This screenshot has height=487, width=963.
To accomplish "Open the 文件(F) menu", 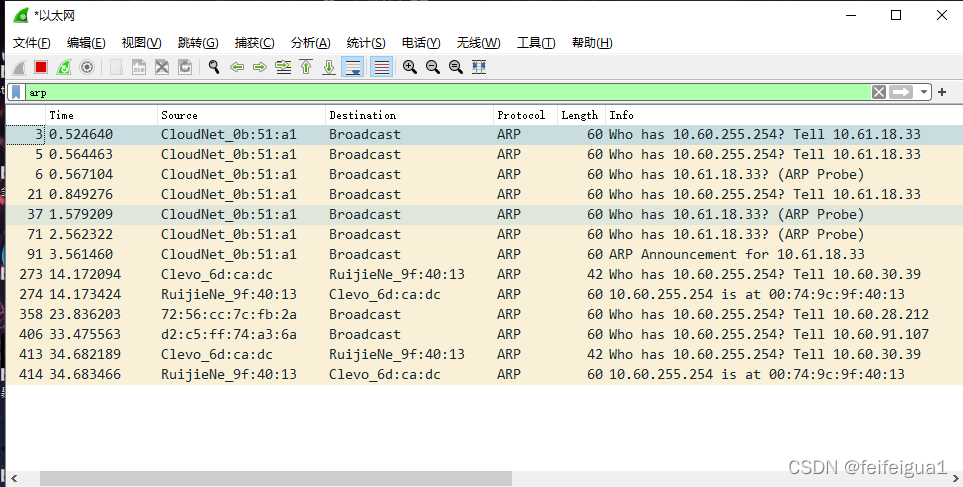I will point(31,42).
